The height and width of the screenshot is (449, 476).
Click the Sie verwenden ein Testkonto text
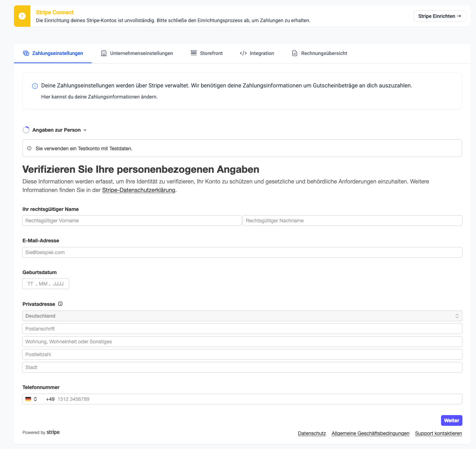click(x=84, y=148)
